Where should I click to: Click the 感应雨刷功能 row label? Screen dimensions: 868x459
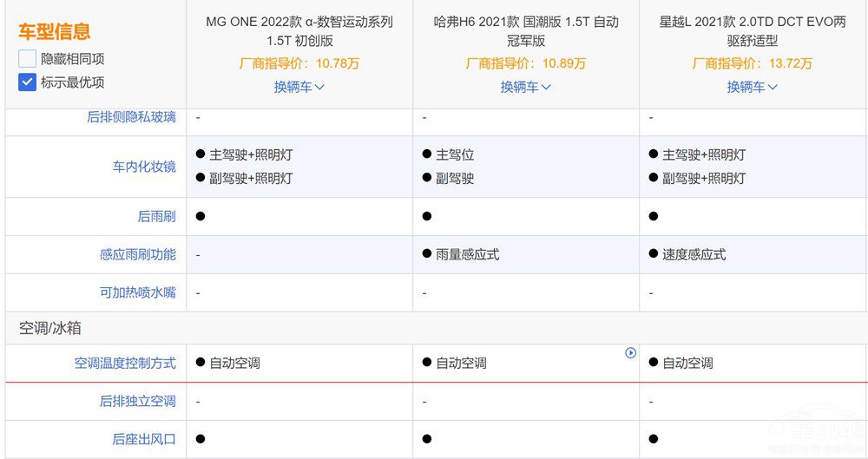[x=137, y=254]
